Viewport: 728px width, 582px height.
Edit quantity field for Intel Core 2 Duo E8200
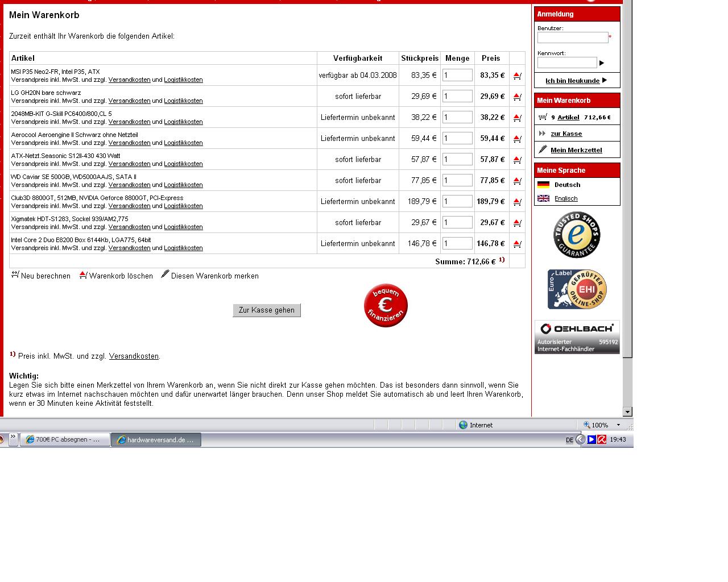tap(457, 243)
